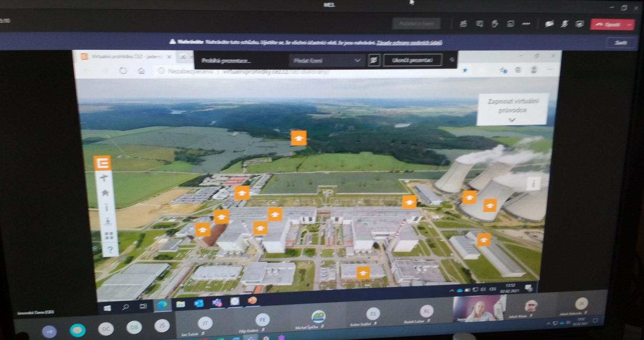Open more actions ellipsis in Teams toolbar
This screenshot has width=644, height=340.
pyautogui.click(x=526, y=24)
